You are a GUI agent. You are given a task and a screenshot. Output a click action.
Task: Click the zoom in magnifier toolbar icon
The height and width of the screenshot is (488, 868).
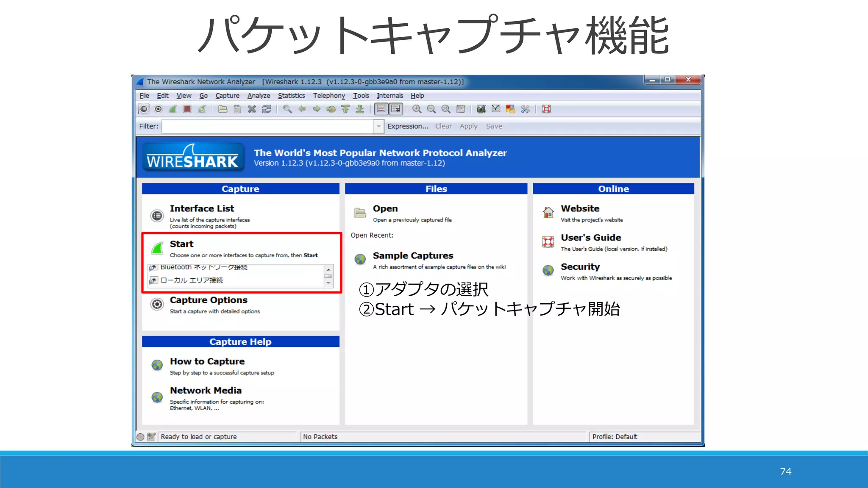pos(417,109)
